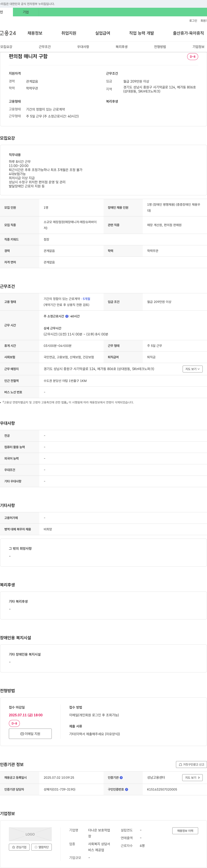
Task: Switch to the 기업 top tab
Action: tap(26, 12)
